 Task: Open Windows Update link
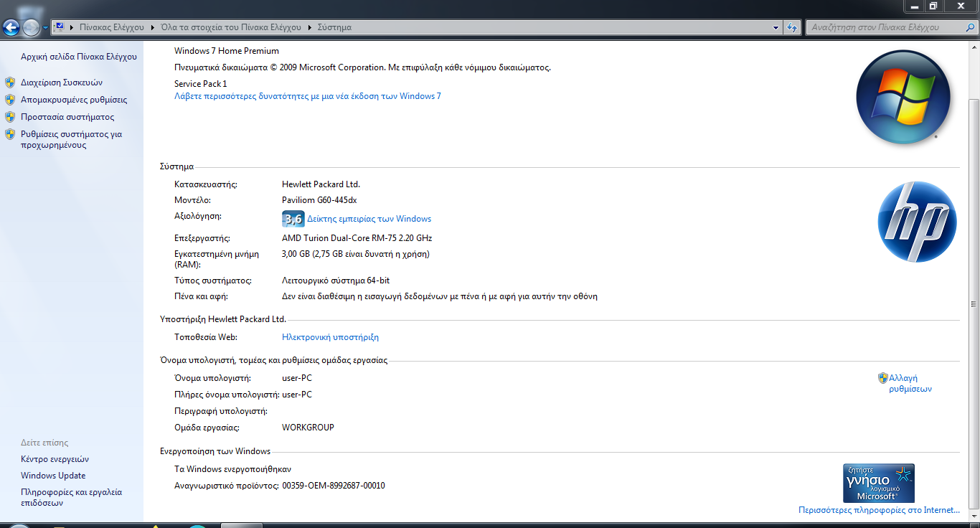tap(53, 476)
